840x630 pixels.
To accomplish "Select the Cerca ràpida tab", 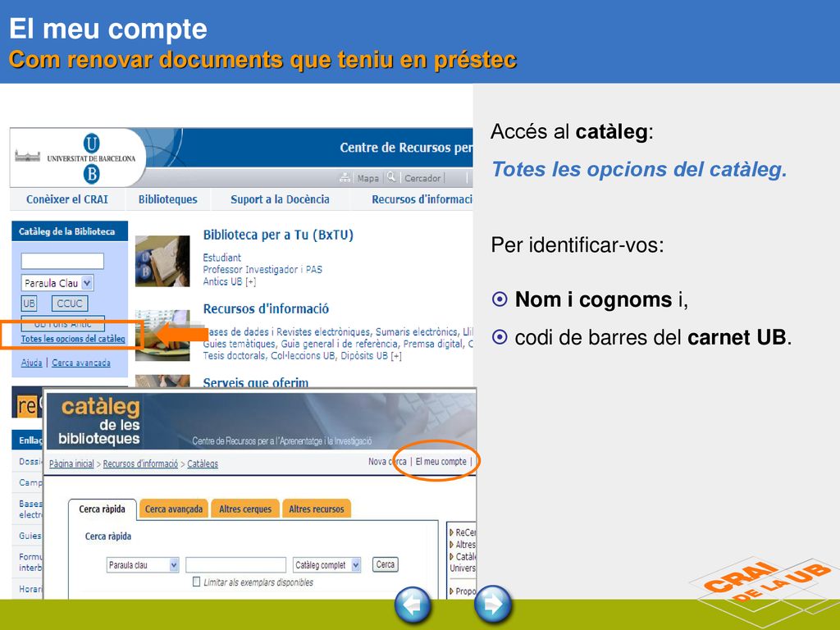I will (x=103, y=509).
